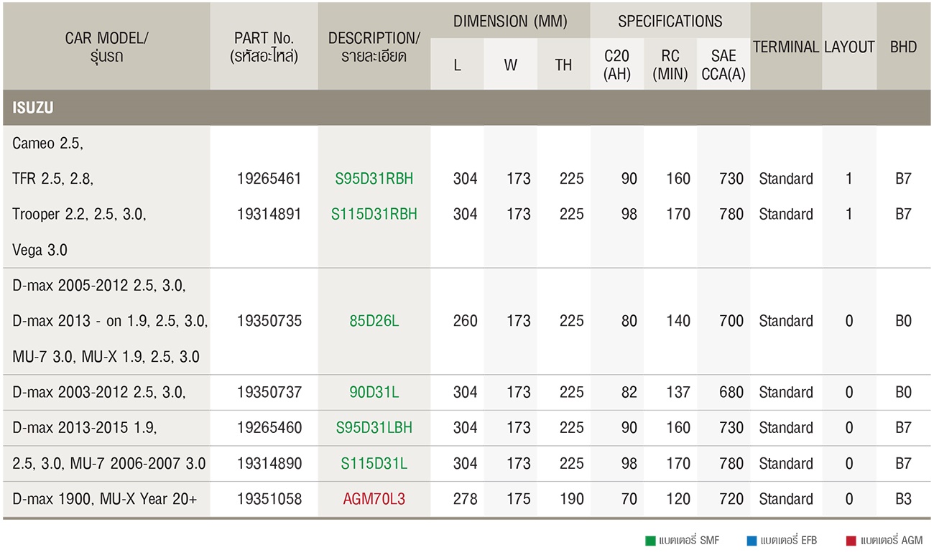This screenshot has width=934, height=560.
Task: Click the PART No. column header
Action: point(264,47)
